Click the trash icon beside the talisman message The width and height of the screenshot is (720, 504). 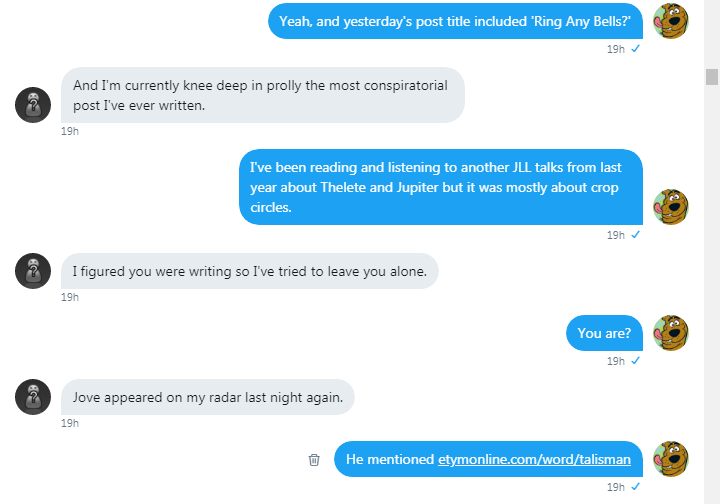tap(314, 459)
